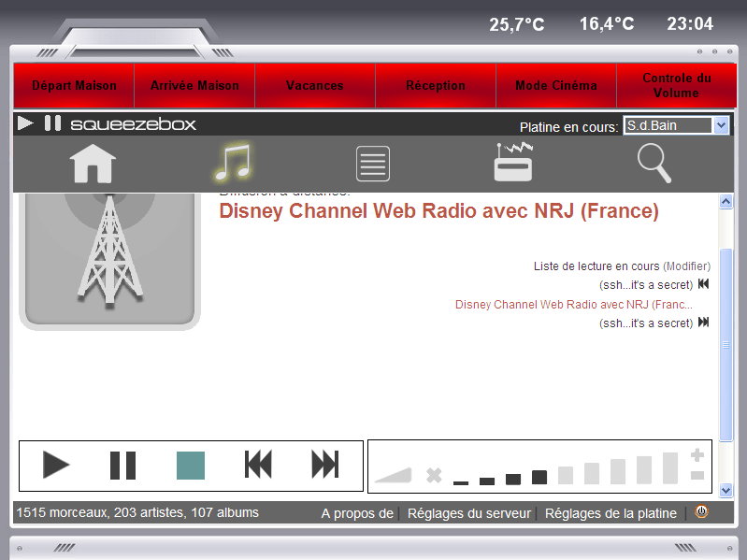747x560 pixels.
Task: Skip to previous track in bottom controls
Action: pos(258,465)
